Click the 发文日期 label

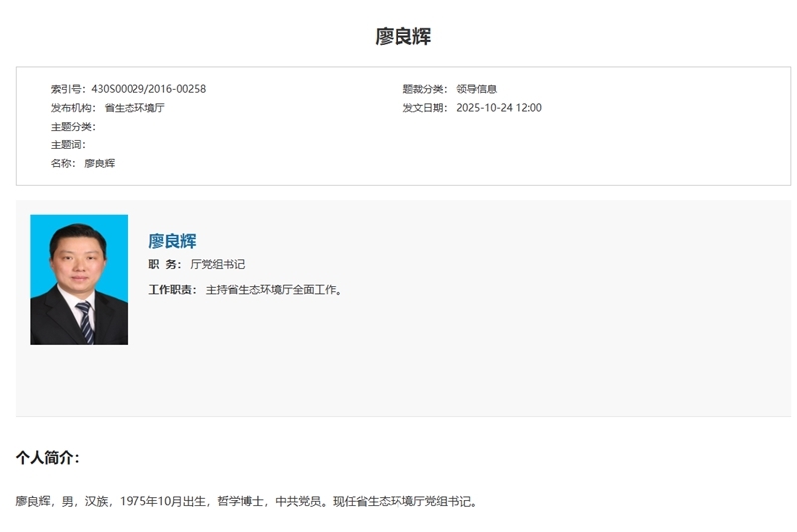pyautogui.click(x=425, y=108)
